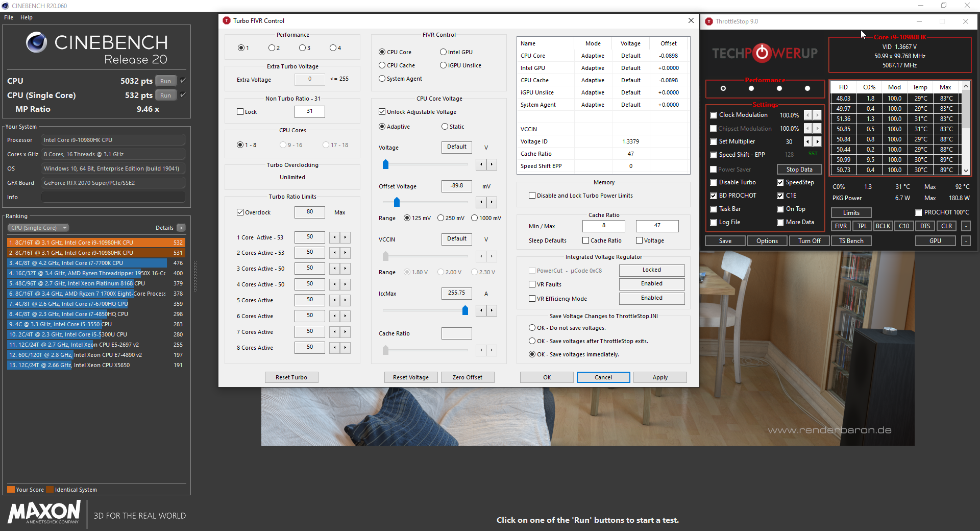Increase the 3 Cores Active ratio arrow

[346, 269]
